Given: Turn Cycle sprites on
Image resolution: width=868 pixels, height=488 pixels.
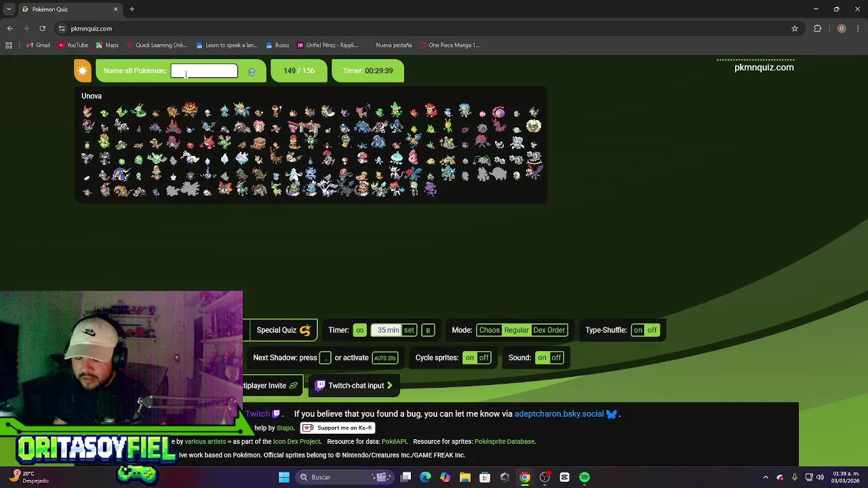Looking at the screenshot, I should click(469, 358).
